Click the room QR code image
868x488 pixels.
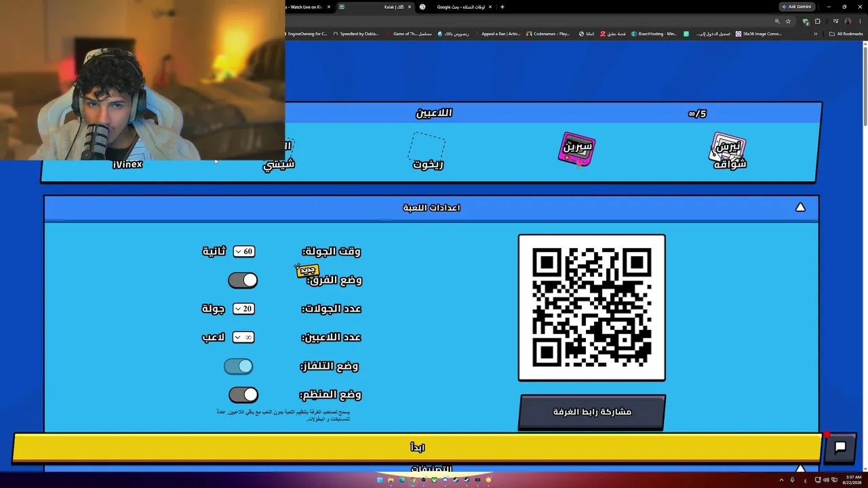click(x=592, y=308)
